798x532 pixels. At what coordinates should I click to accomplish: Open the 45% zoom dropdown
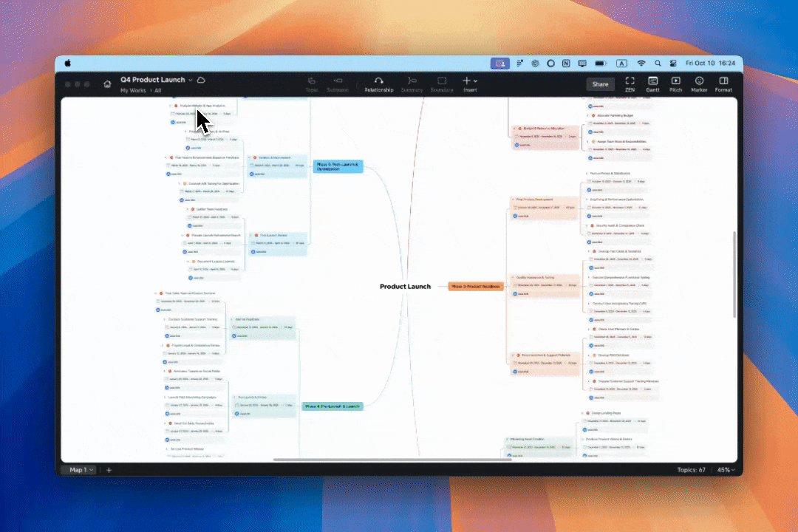tap(726, 470)
